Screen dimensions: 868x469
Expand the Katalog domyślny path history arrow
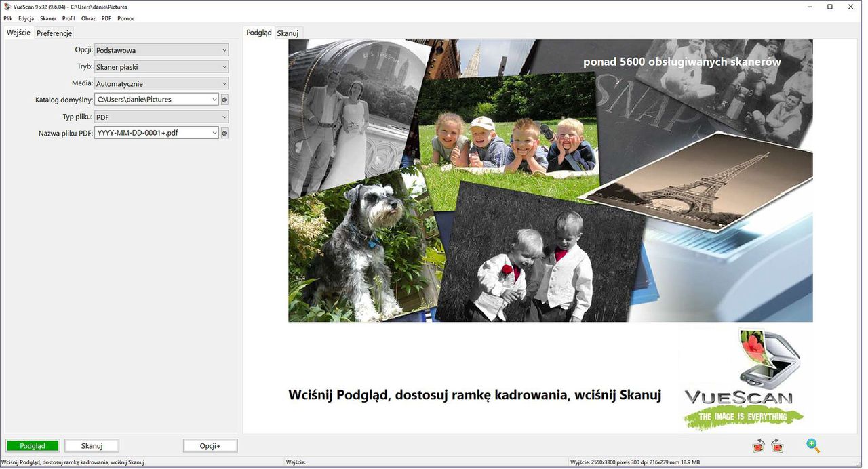pos(214,100)
